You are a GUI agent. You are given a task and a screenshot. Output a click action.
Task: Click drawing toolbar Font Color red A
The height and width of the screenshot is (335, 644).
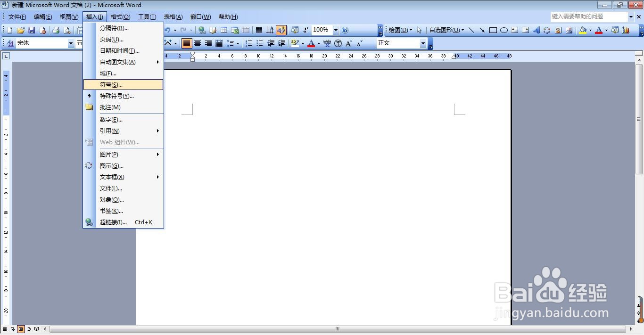599,30
